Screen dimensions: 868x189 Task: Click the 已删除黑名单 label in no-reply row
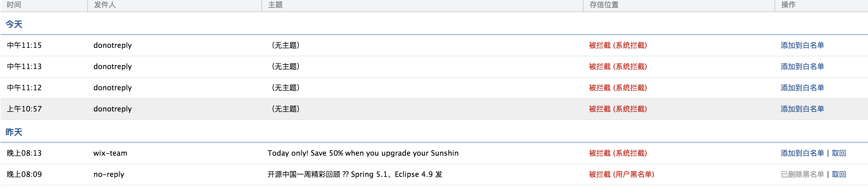[x=802, y=174]
